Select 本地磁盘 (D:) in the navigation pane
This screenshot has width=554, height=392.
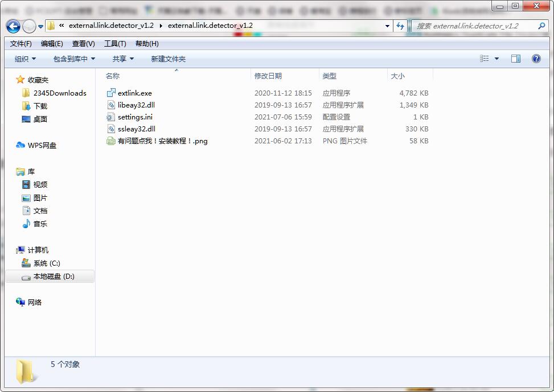[54, 276]
